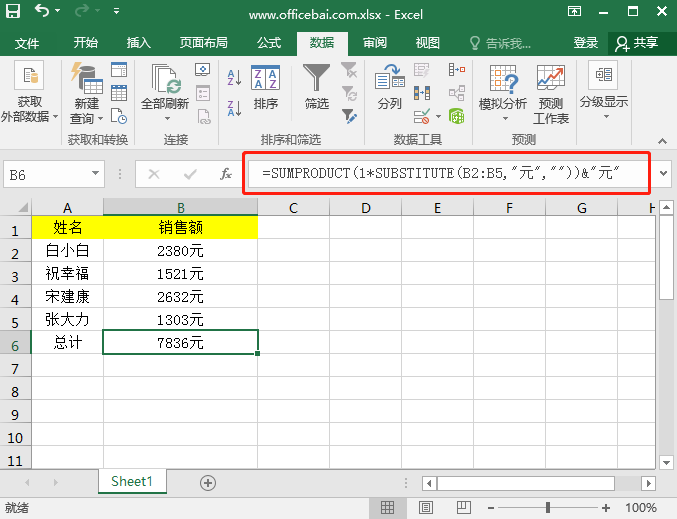
Task: Switch to Page Layout view
Action: (x=425, y=508)
